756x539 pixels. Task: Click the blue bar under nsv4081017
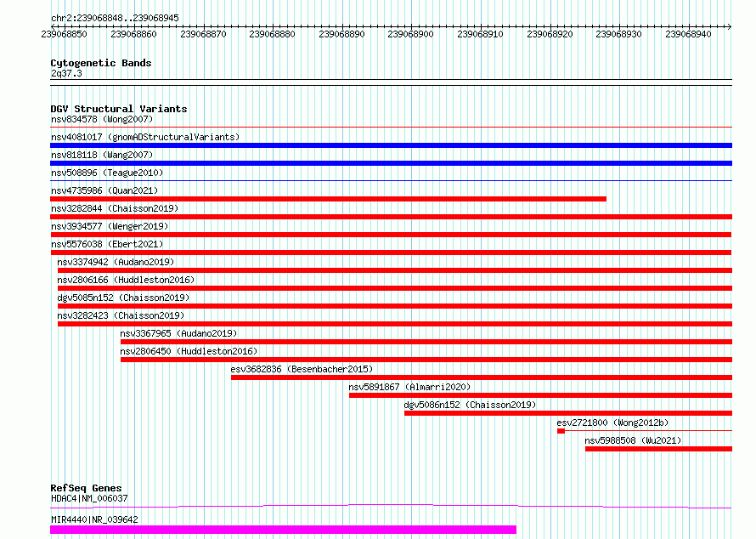391,145
